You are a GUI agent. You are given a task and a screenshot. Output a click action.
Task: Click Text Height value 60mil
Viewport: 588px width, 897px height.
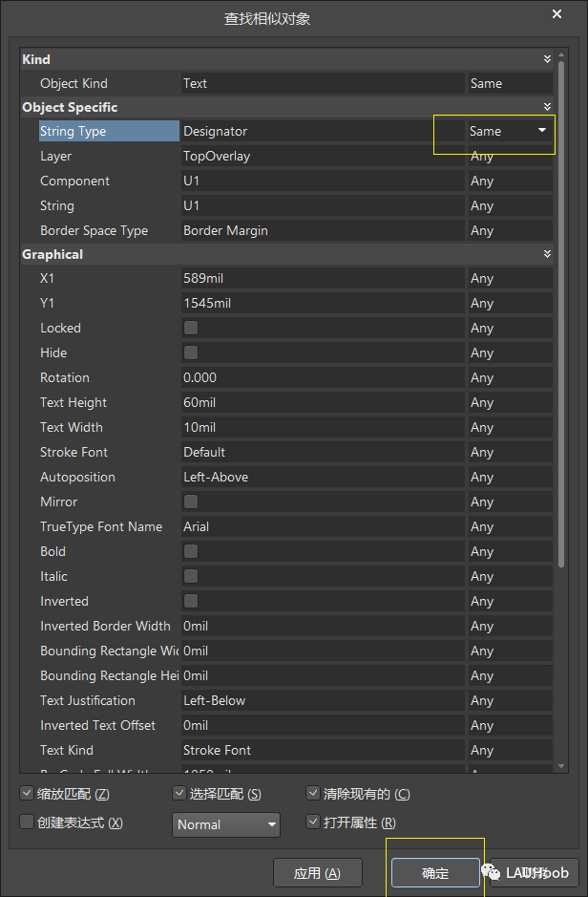tap(323, 402)
